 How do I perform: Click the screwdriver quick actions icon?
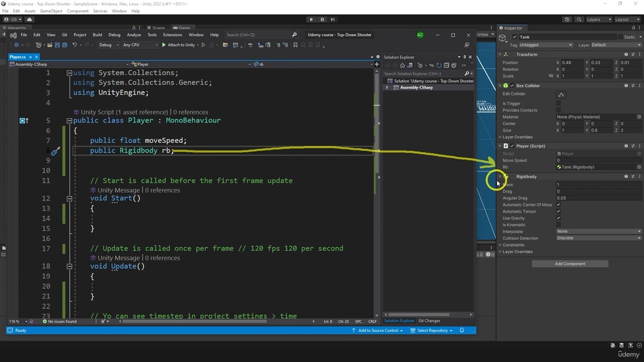pos(55,151)
